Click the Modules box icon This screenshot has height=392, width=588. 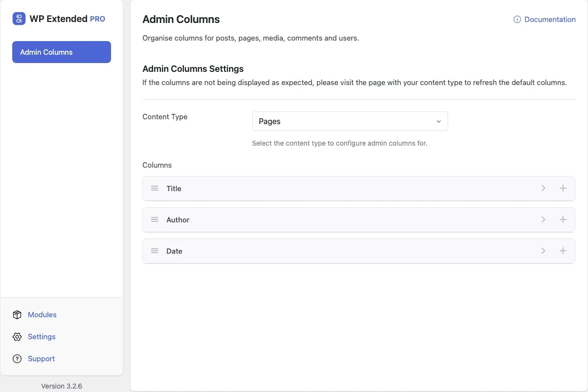tap(17, 315)
